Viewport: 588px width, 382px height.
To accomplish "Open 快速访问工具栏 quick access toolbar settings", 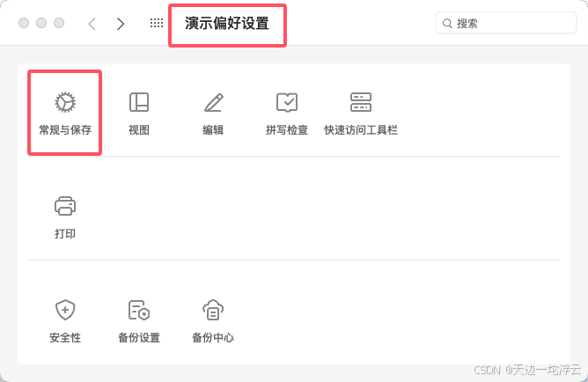I will point(361,113).
